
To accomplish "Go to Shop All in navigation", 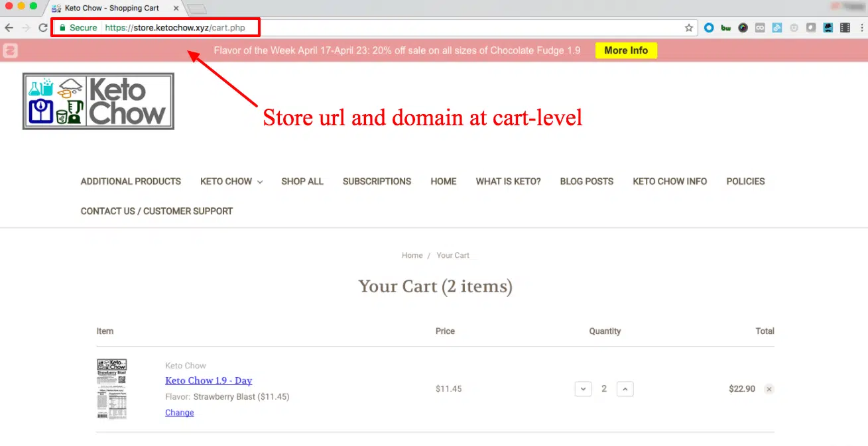I will [302, 182].
